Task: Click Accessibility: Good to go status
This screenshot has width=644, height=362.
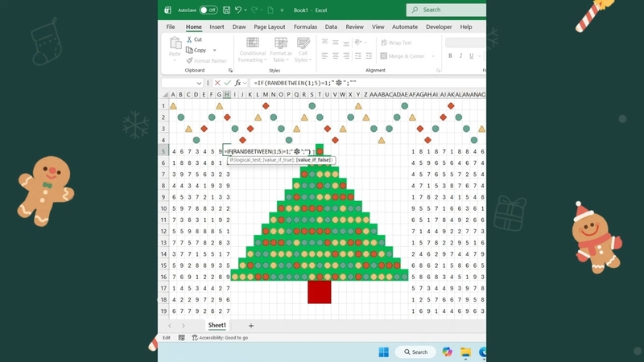Action: point(220,338)
